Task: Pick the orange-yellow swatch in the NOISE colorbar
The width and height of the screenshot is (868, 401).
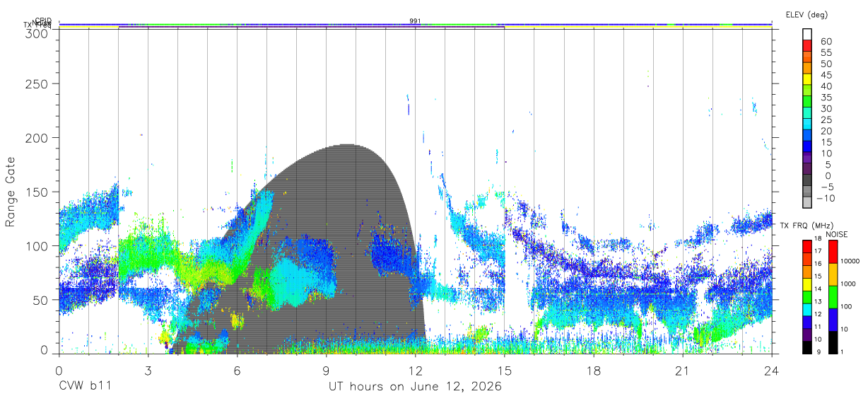Action: coord(832,274)
